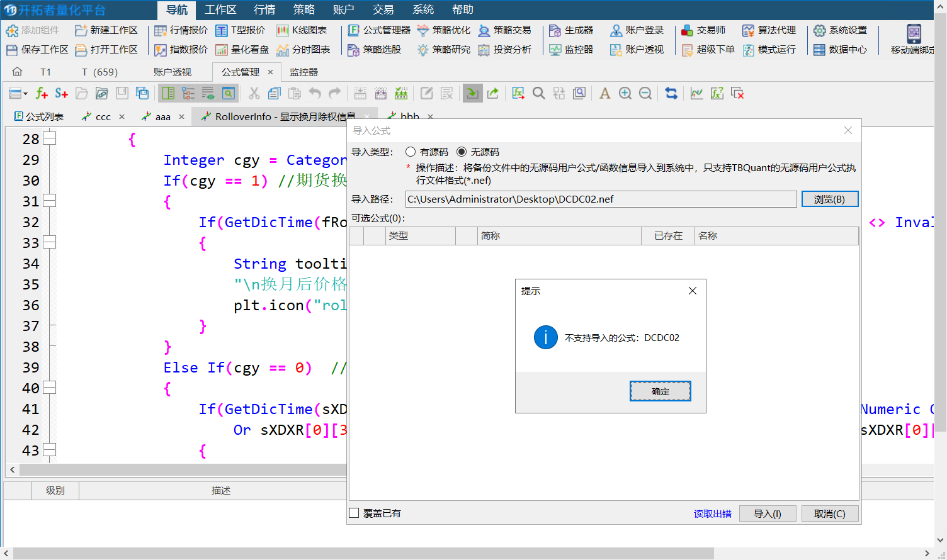Open dropdown arrow beside first toolbar icon
The width and height of the screenshot is (947, 560).
[25, 94]
